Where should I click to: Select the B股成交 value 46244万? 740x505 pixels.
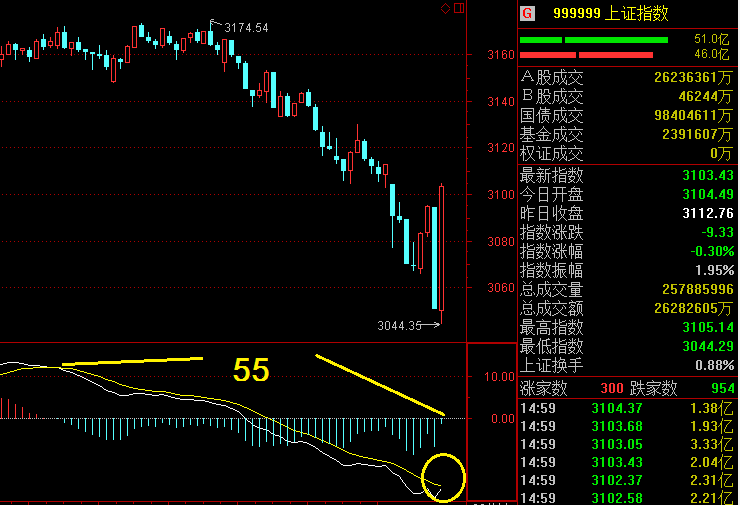click(x=706, y=97)
